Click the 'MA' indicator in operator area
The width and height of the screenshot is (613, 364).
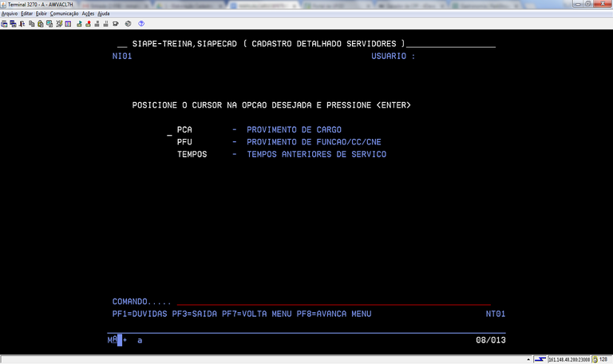[x=113, y=340]
